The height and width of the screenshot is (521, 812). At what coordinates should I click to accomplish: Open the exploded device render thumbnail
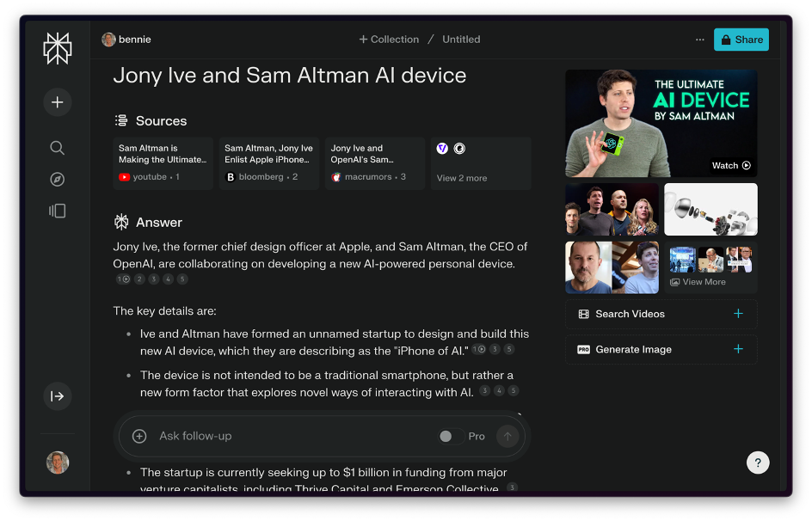click(x=710, y=210)
